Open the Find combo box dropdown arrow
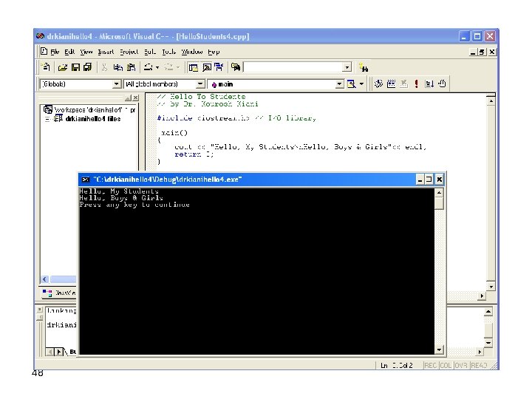The height and width of the screenshot is (399, 532). pos(347,67)
